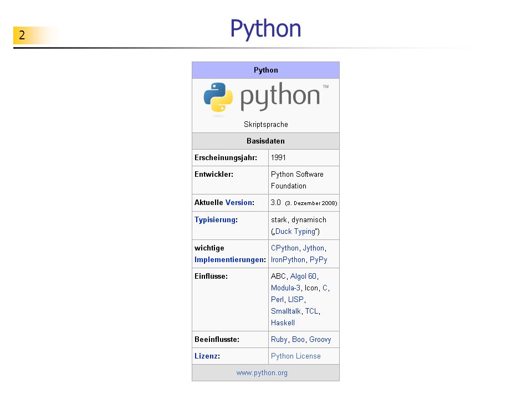Open the Version link in Aktuelle Version
This screenshot has width=532, height=399.
(239, 203)
